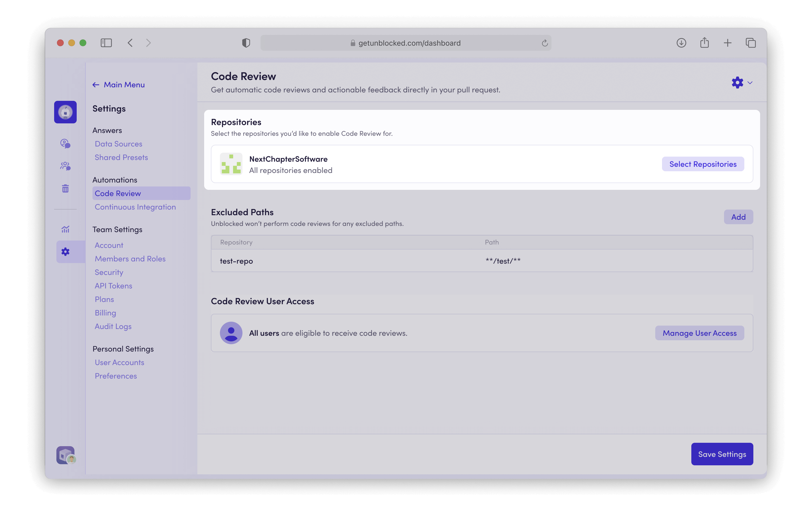Click Manage User Access
The width and height of the screenshot is (812, 507).
click(699, 333)
